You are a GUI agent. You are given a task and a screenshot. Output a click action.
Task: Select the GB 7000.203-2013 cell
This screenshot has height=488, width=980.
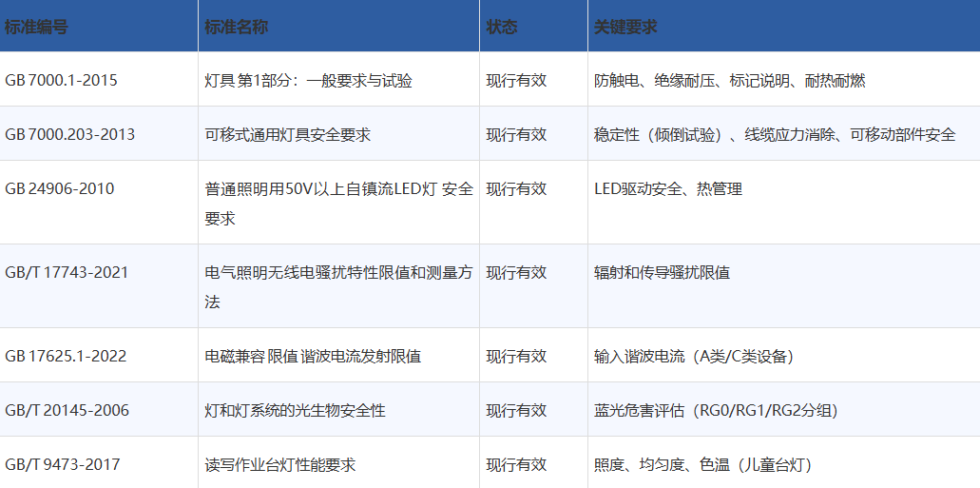coord(99,134)
